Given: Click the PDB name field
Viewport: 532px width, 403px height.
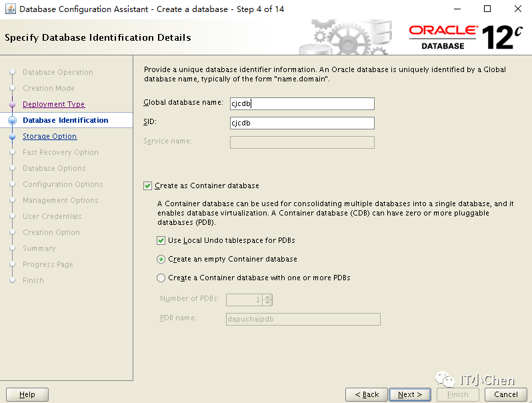Looking at the screenshot, I should (303, 319).
